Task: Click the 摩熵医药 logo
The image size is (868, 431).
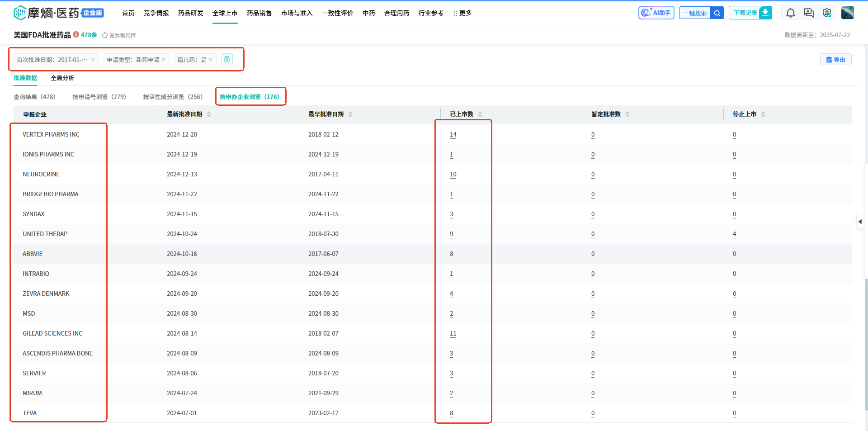Action: pyautogui.click(x=47, y=13)
